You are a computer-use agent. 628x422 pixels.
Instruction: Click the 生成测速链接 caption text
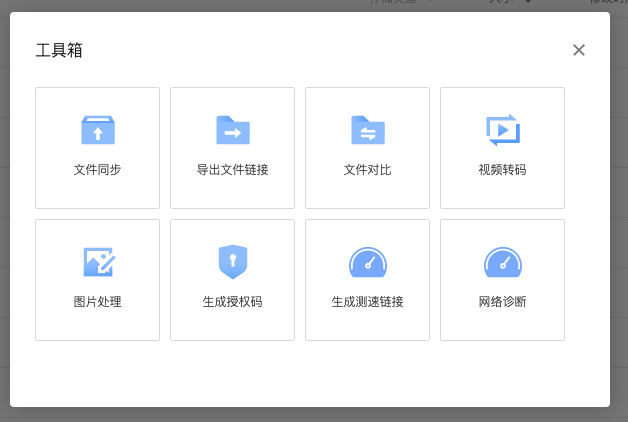367,302
